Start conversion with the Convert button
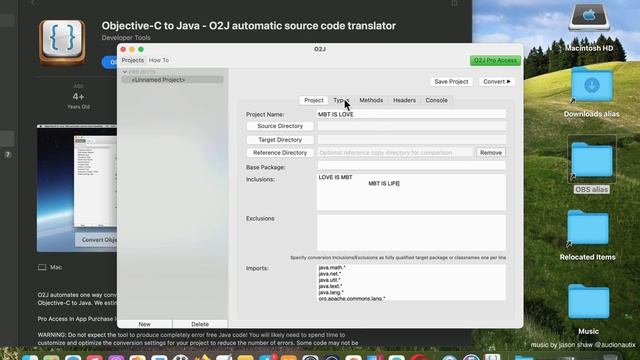The width and height of the screenshot is (640, 360). [x=497, y=82]
